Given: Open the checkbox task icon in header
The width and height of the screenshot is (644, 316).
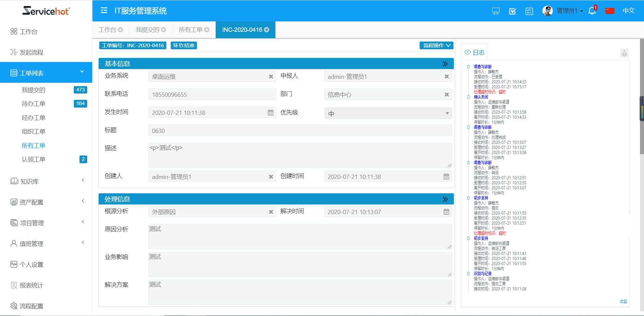Looking at the screenshot, I should [x=513, y=11].
